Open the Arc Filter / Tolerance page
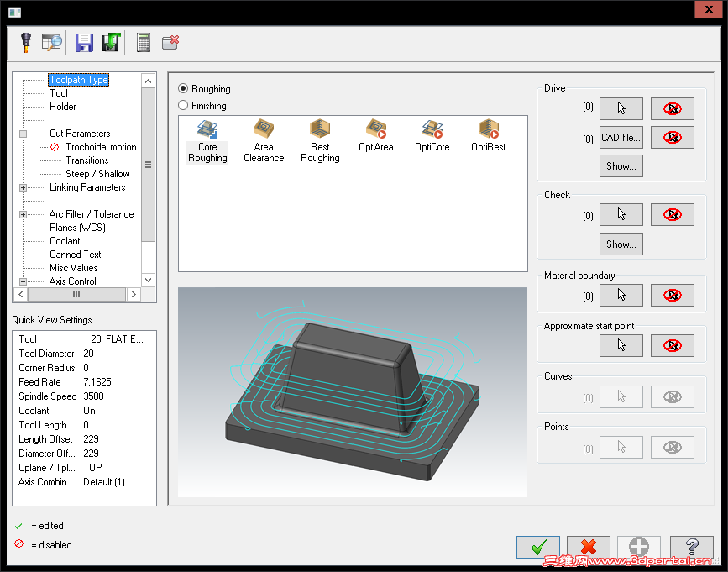Viewport: 728px width, 572px height. (92, 214)
